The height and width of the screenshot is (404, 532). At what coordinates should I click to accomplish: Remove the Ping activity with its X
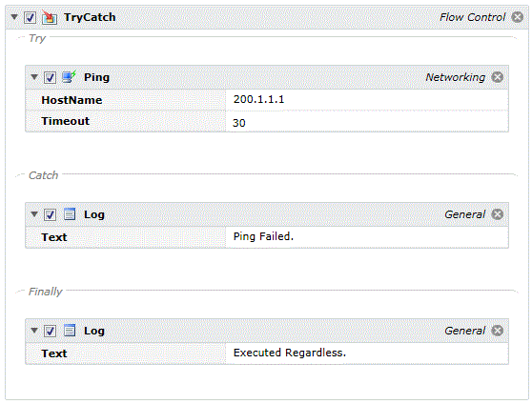click(x=498, y=77)
